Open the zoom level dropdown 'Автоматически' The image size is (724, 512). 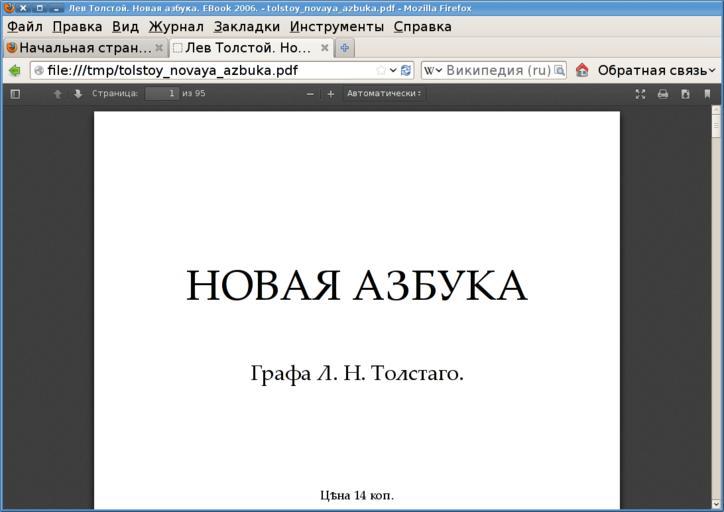pyautogui.click(x=384, y=94)
